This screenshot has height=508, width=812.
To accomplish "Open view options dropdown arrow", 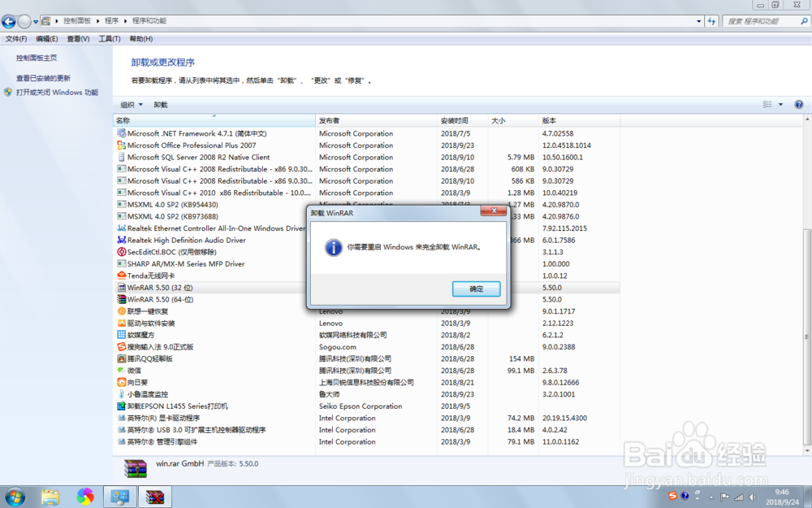I will click(780, 104).
